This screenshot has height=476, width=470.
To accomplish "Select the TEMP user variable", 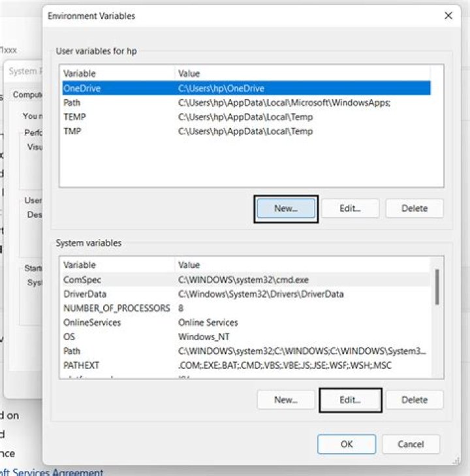I will pos(246,117).
